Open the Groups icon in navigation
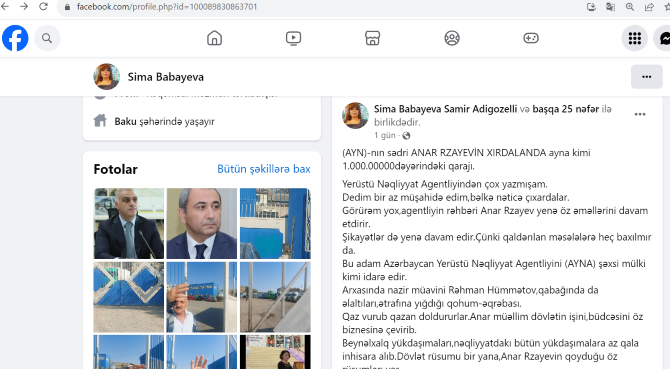This screenshot has height=369, width=670. tap(452, 38)
